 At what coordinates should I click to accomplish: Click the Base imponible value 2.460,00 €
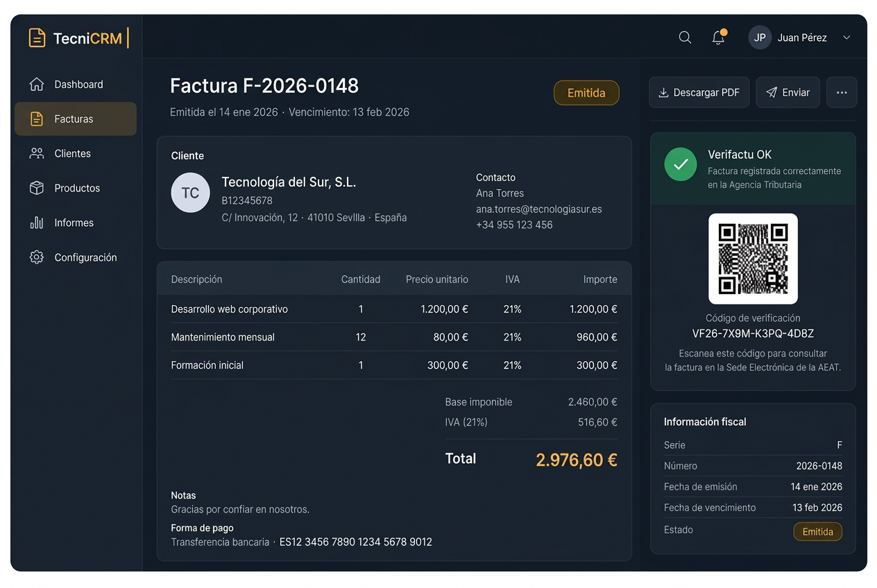click(x=593, y=402)
